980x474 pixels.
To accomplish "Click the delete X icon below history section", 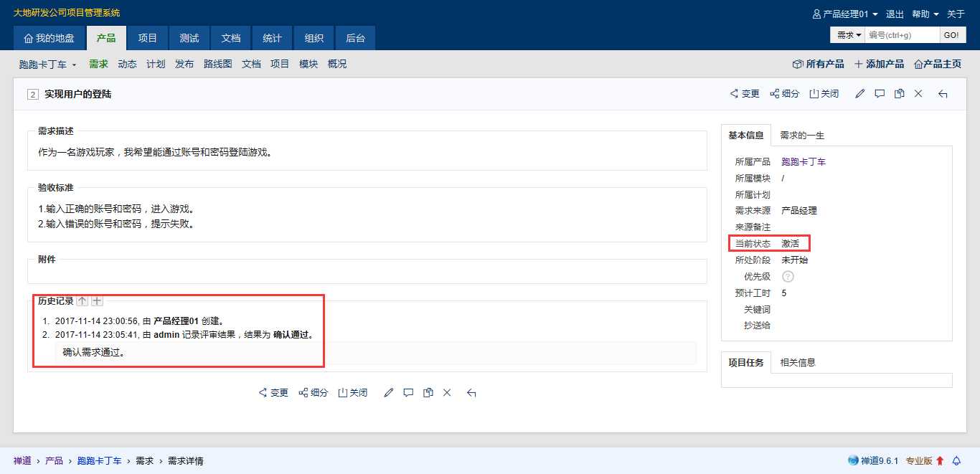I will [x=447, y=393].
